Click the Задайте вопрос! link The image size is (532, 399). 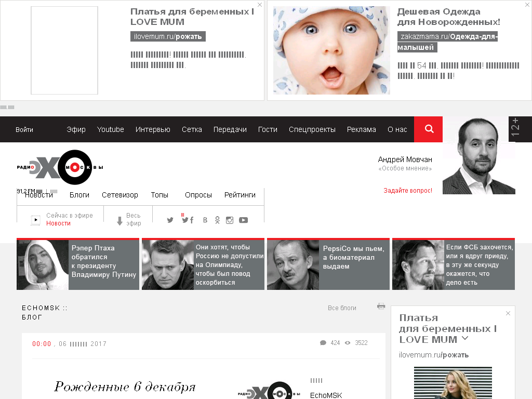coord(408,191)
